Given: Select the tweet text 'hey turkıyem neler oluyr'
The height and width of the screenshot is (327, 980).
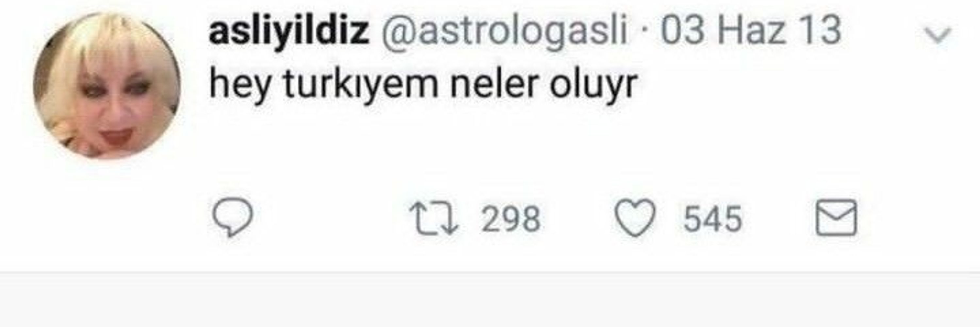Looking at the screenshot, I should [x=423, y=85].
